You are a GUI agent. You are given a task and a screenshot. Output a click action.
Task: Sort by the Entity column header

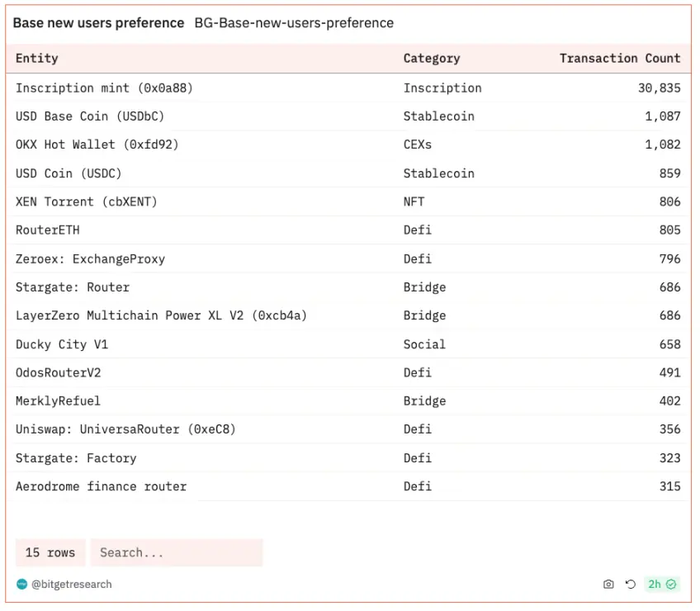pyautogui.click(x=37, y=59)
